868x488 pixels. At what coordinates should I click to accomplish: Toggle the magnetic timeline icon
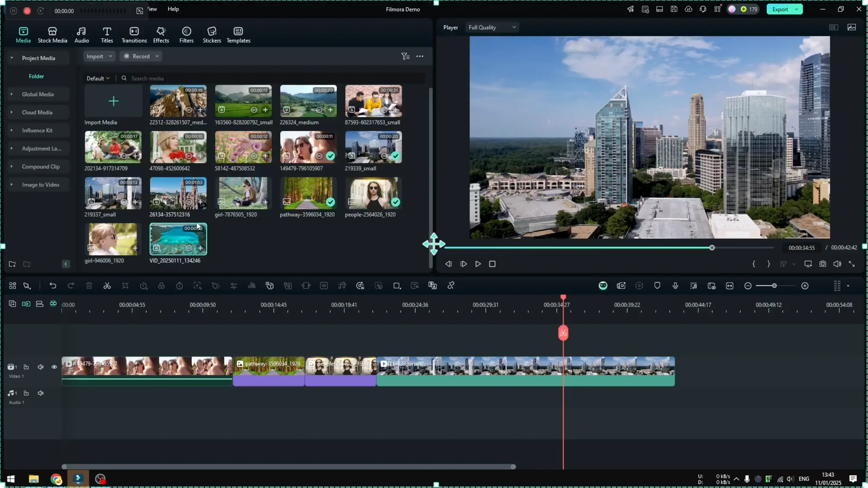[53, 304]
